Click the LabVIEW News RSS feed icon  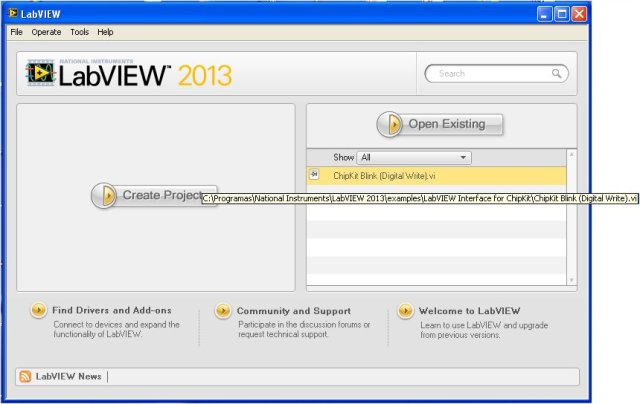pyautogui.click(x=25, y=376)
